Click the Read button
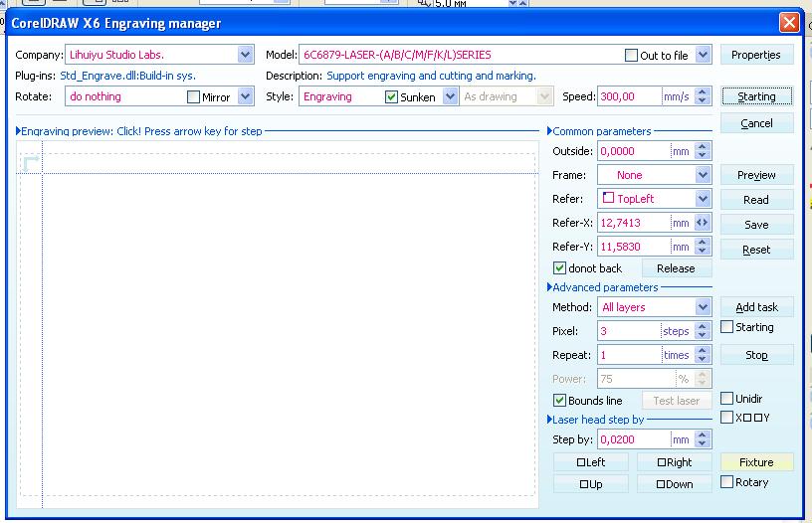Screen dimensions: 812x523 pos(756,200)
